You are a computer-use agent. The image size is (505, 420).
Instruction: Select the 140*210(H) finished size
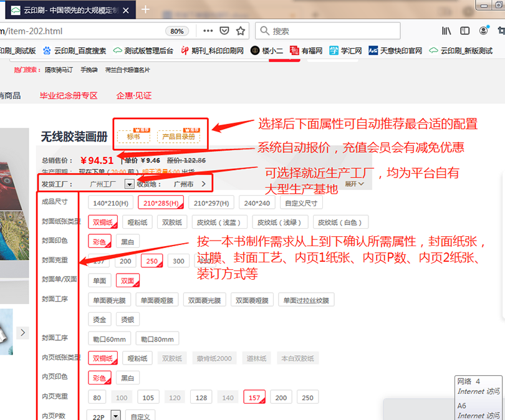(x=110, y=203)
